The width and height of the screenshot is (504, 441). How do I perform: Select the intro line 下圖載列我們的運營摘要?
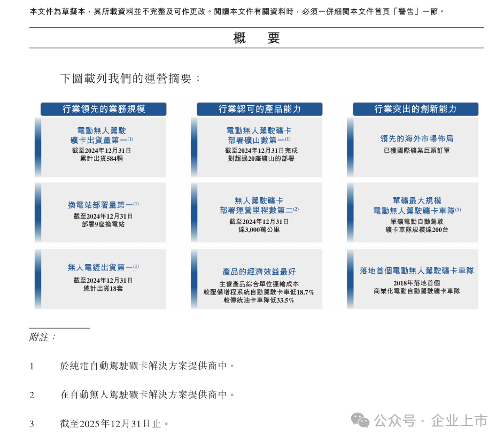coord(130,79)
